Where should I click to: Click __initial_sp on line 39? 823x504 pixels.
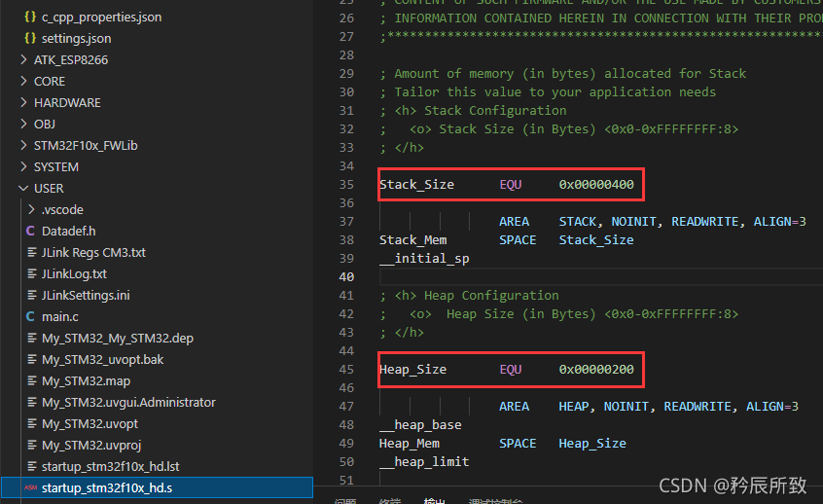click(424, 258)
